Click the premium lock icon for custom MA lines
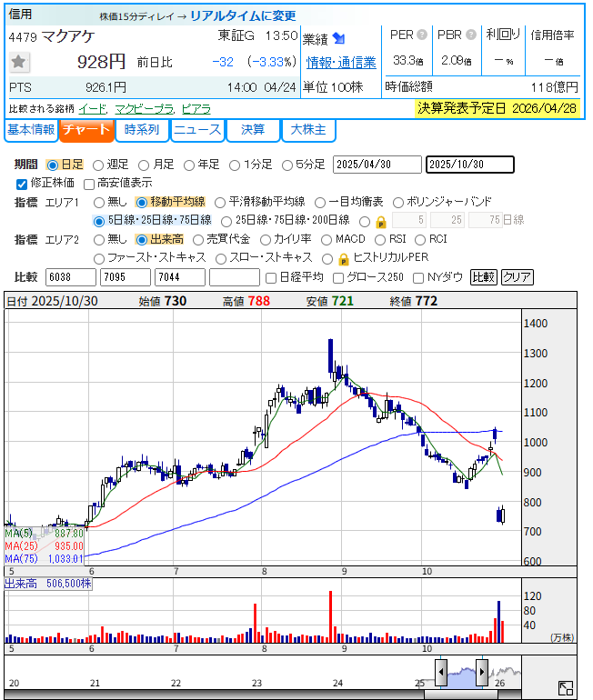Viewport: 593px width, 700px height. (381, 222)
